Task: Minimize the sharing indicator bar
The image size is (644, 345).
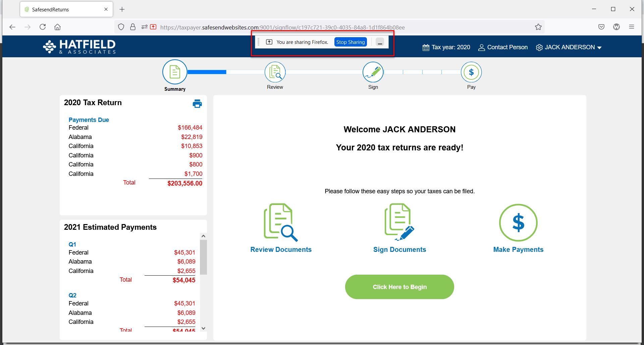Action: click(x=380, y=42)
